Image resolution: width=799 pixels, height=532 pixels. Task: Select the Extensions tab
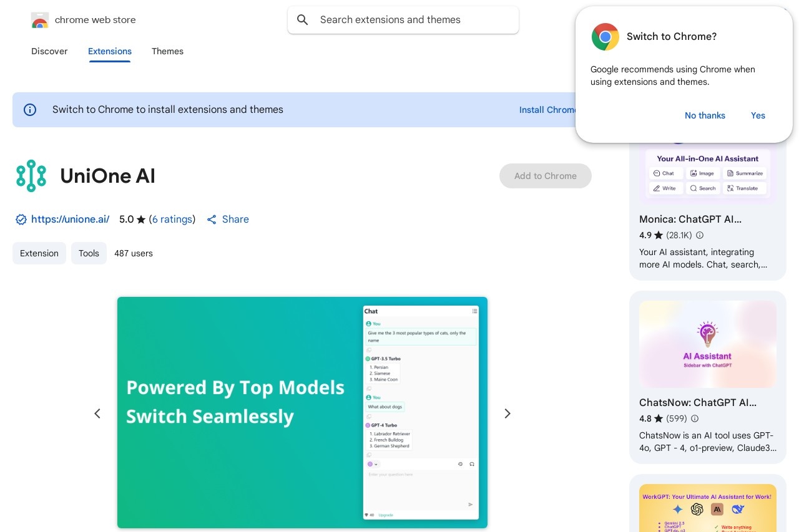[110, 51]
